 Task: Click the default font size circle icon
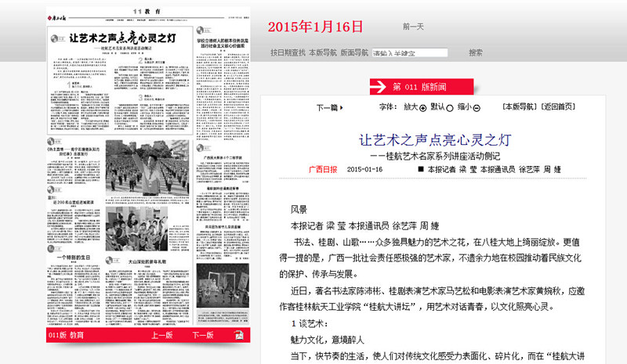[x=450, y=107]
